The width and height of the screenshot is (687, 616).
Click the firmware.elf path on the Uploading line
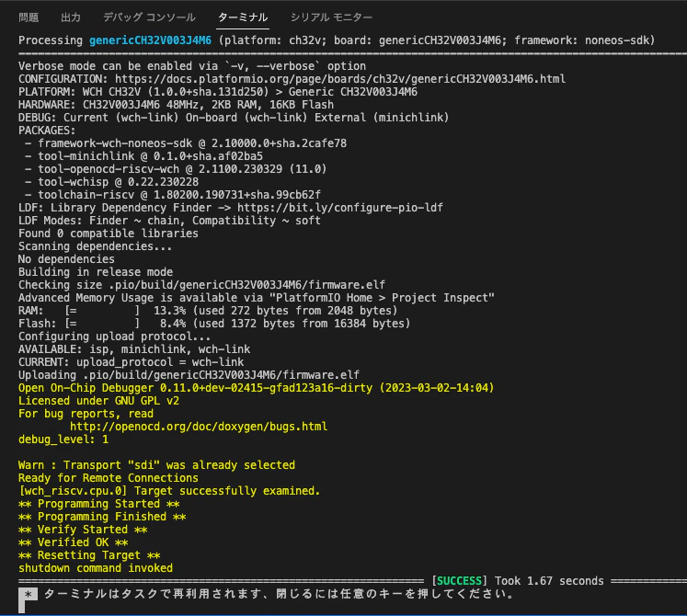pos(222,375)
